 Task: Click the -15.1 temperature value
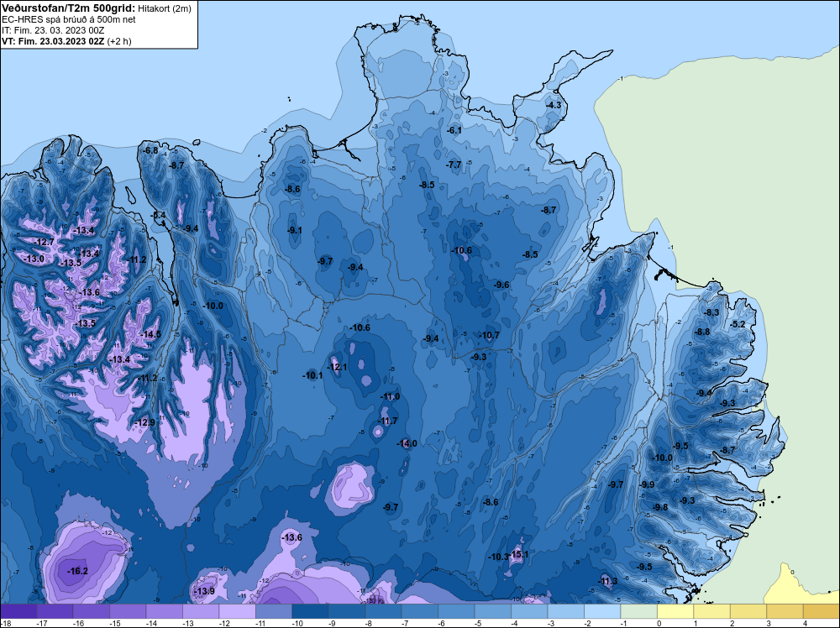[518, 554]
